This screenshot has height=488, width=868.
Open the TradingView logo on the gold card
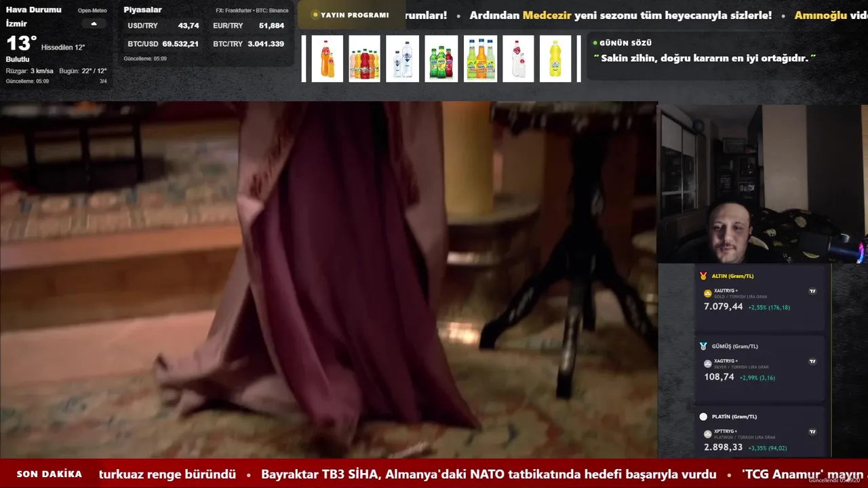pyautogui.click(x=812, y=291)
